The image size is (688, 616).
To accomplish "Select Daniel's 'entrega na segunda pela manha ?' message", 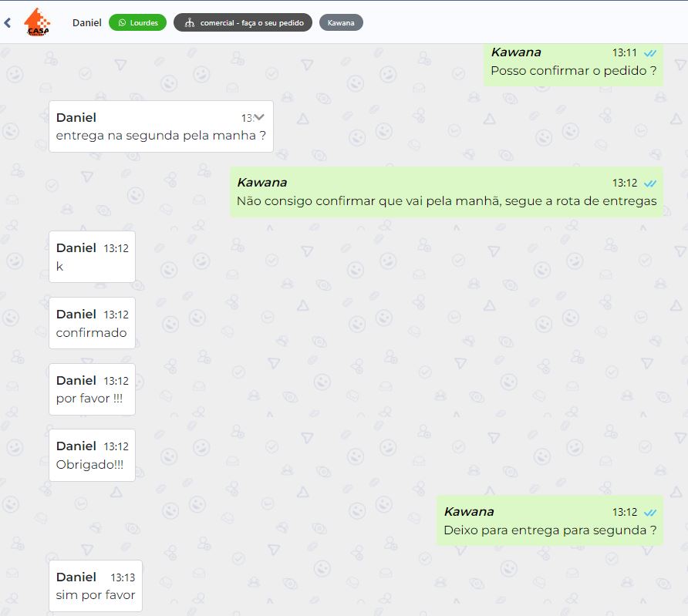I will (161, 126).
